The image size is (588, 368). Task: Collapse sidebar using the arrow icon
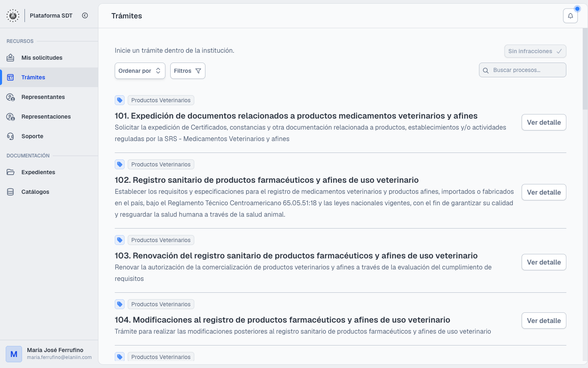(85, 16)
